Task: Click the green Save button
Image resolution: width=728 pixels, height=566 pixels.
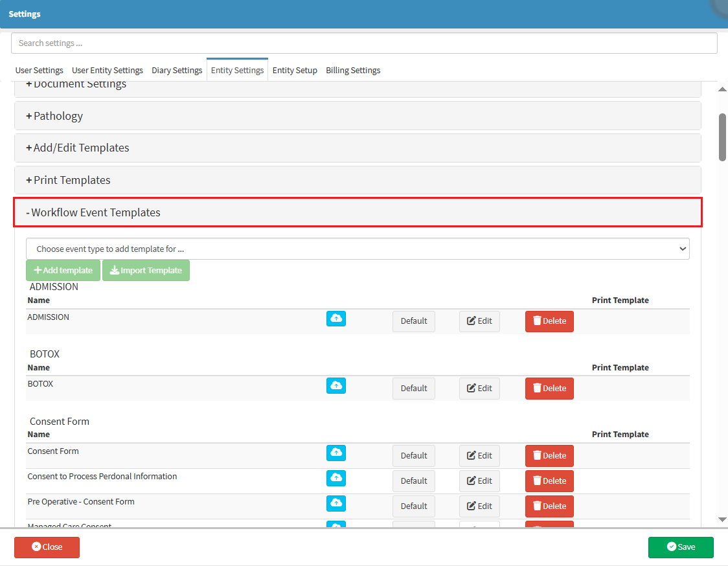Action: [681, 547]
